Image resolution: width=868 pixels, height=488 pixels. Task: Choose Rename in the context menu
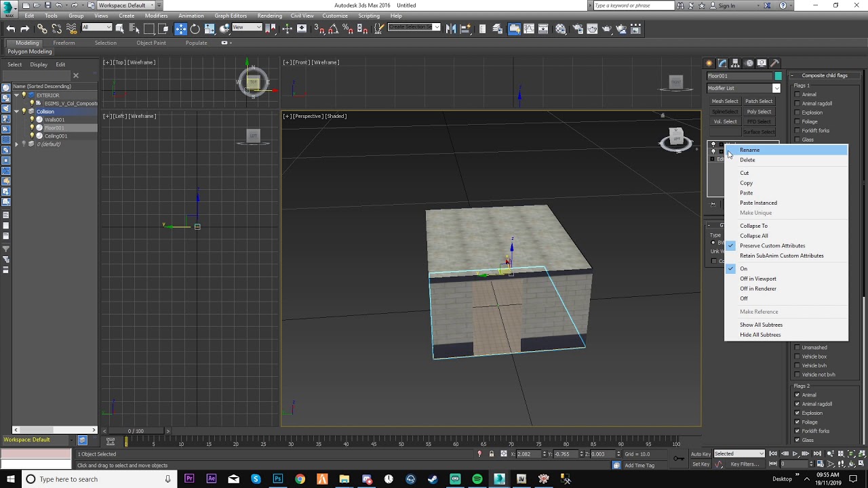787,150
